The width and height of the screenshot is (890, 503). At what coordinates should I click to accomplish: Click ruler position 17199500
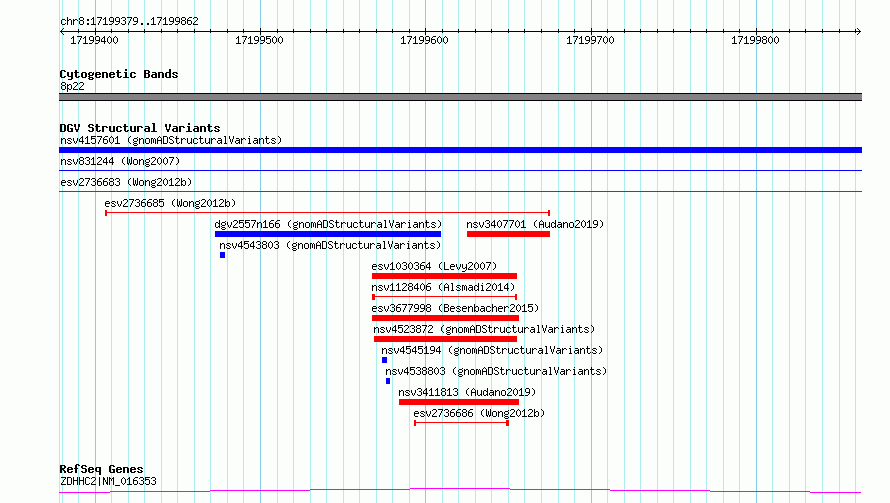point(259,40)
